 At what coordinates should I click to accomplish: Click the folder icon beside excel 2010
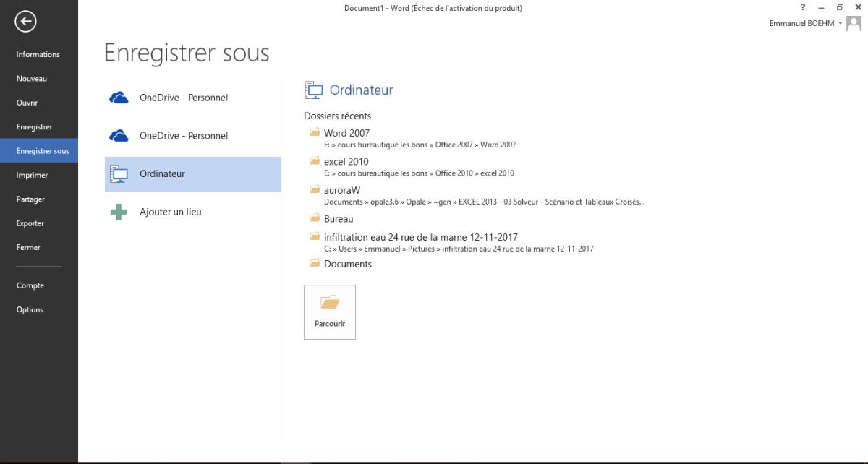coord(315,161)
